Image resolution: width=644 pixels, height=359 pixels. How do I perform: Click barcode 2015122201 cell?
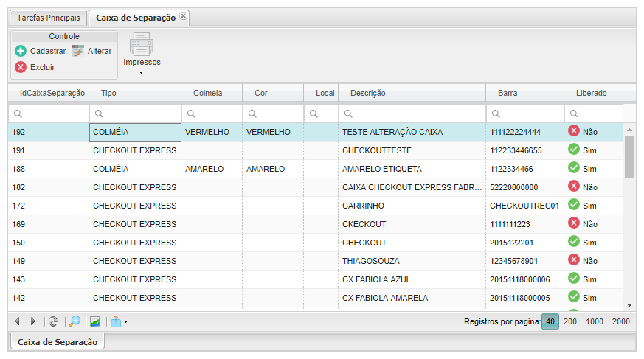coord(525,243)
